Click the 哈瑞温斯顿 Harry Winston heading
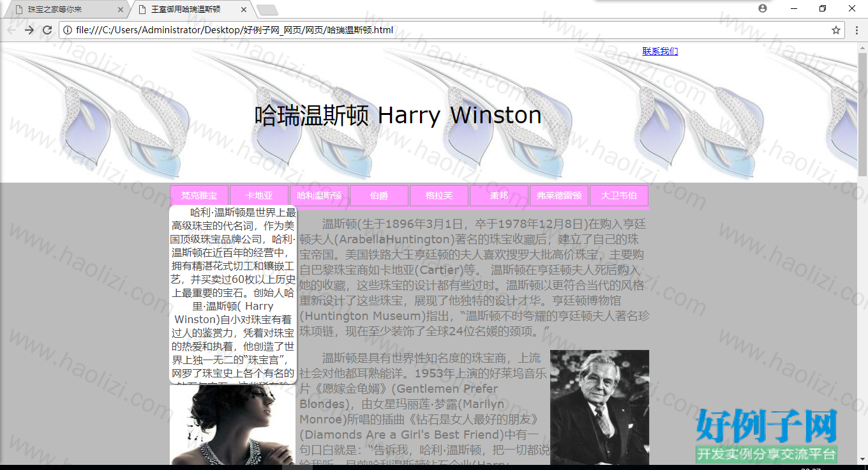This screenshot has width=868, height=470. pyautogui.click(x=398, y=116)
